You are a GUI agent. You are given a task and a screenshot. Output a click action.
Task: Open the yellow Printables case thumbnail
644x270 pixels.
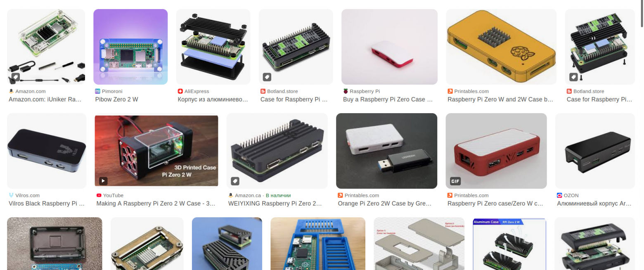point(502,47)
